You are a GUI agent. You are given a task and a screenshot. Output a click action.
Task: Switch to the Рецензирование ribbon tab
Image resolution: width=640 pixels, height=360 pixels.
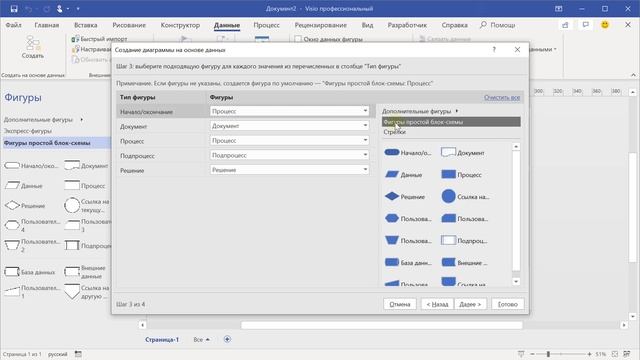pos(321,25)
